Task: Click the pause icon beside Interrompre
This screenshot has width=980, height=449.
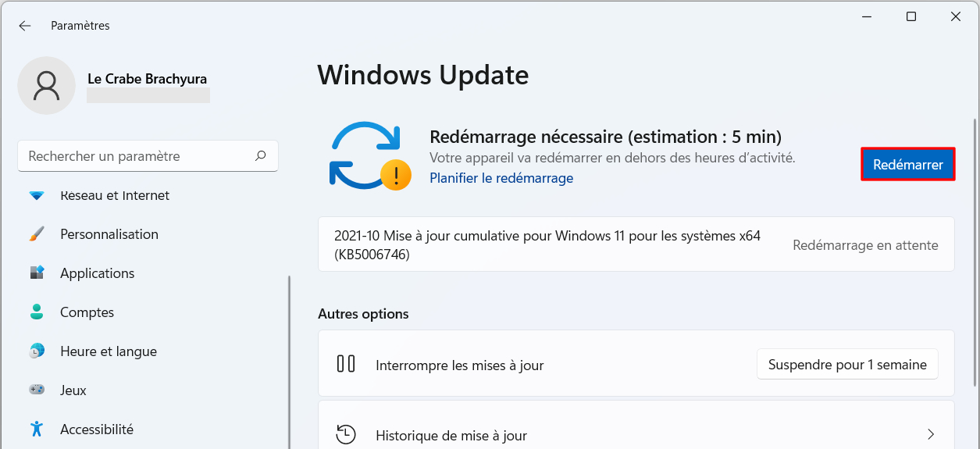Action: [346, 364]
